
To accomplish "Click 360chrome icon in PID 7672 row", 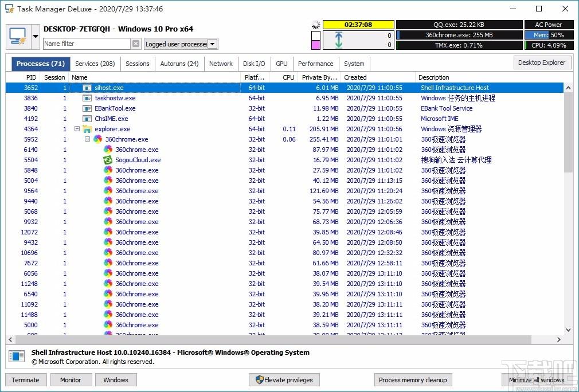I will 108,263.
